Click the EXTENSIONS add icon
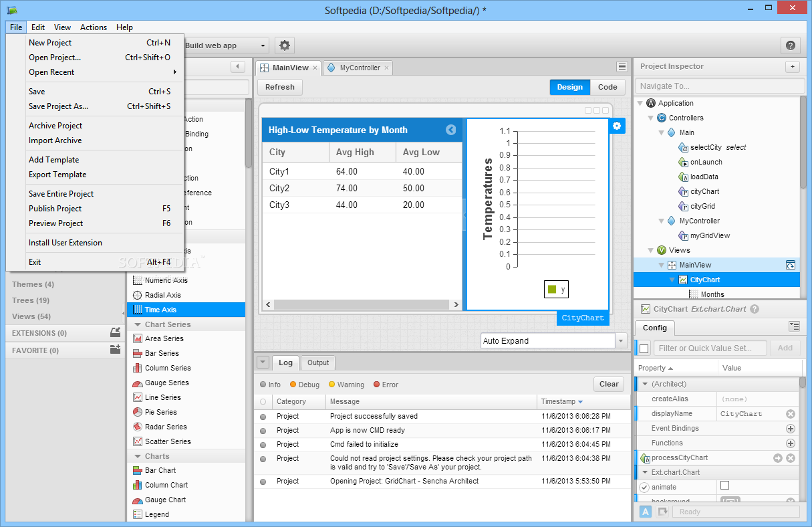The image size is (812, 527). coord(115,332)
